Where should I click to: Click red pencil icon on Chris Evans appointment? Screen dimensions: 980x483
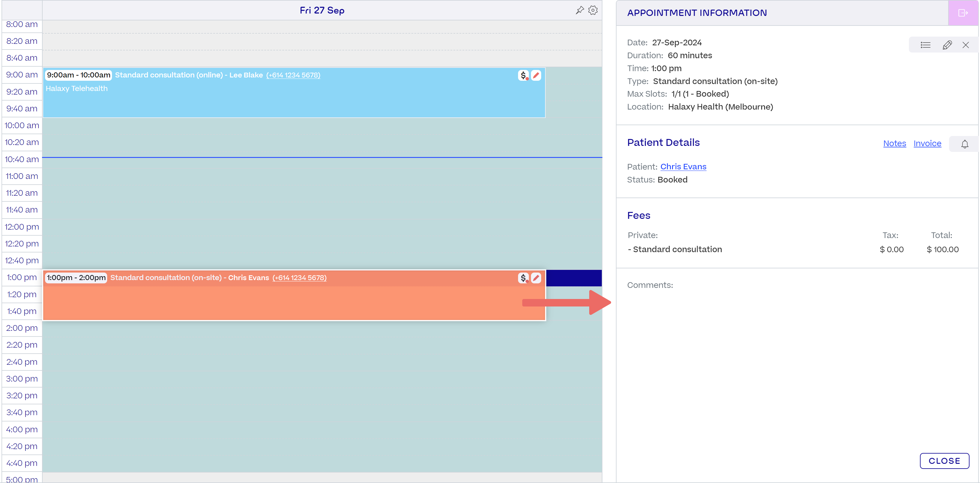(536, 278)
